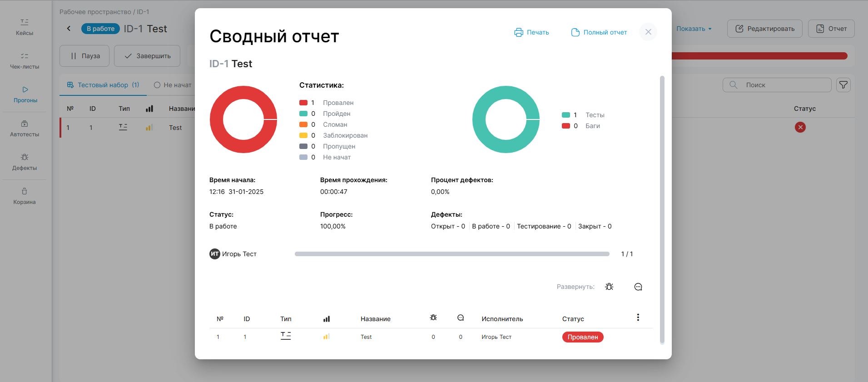Click the priority column header icon in background table

(x=149, y=109)
